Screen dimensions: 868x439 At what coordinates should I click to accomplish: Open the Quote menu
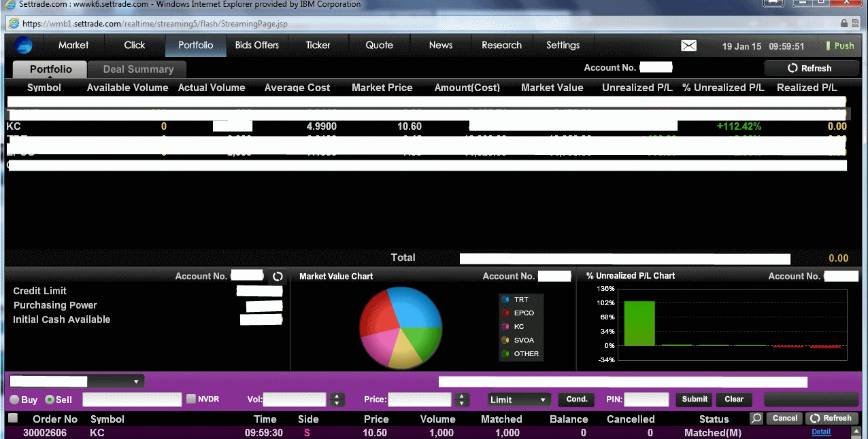pos(380,46)
